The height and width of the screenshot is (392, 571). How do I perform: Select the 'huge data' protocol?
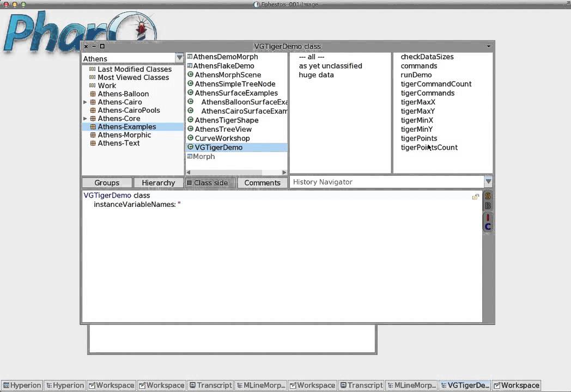coord(316,75)
